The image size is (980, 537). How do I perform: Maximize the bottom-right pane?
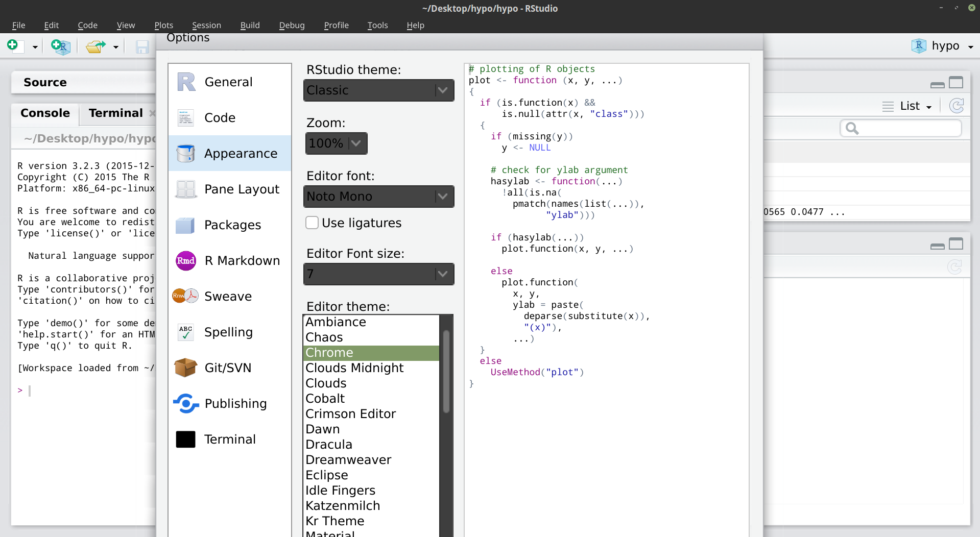956,244
